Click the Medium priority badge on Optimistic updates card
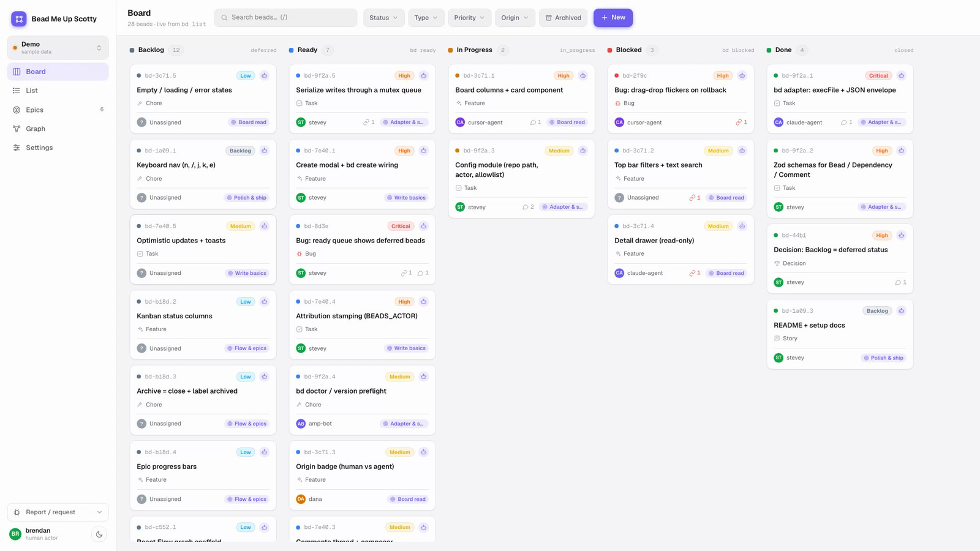 (241, 226)
